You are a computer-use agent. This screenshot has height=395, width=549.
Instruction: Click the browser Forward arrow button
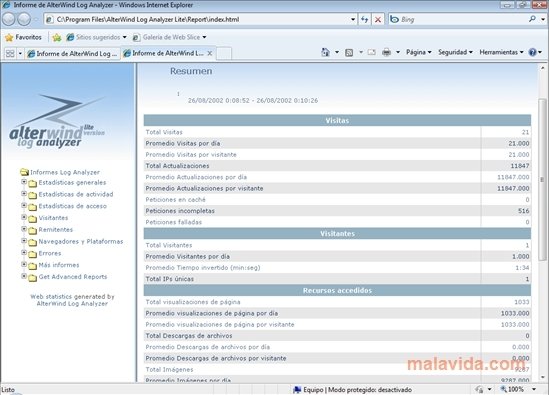(24, 19)
